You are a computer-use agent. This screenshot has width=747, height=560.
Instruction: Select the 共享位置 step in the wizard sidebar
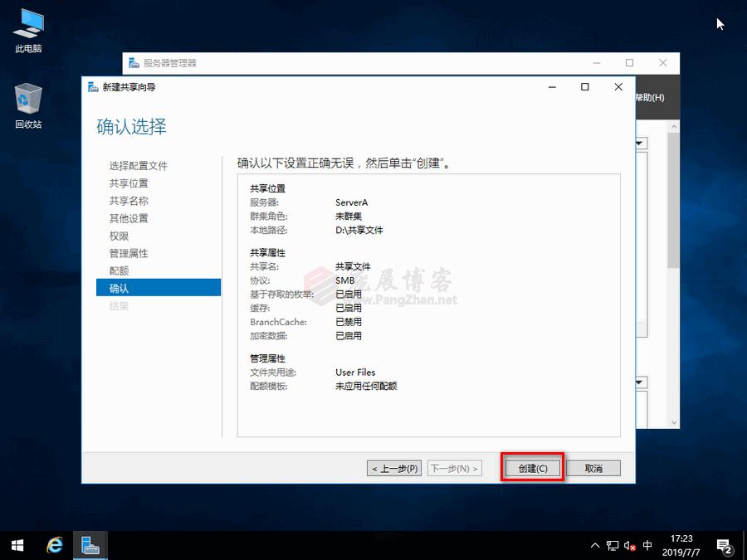coord(129,183)
